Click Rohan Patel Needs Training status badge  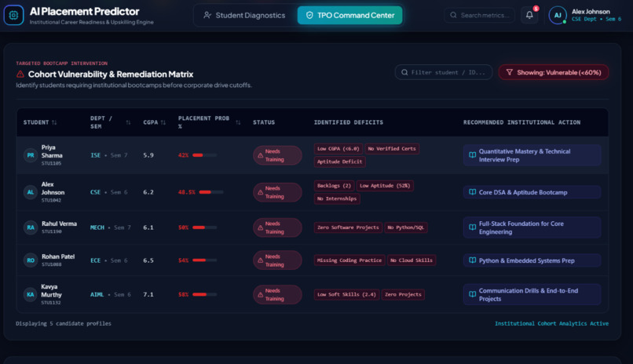pyautogui.click(x=277, y=260)
